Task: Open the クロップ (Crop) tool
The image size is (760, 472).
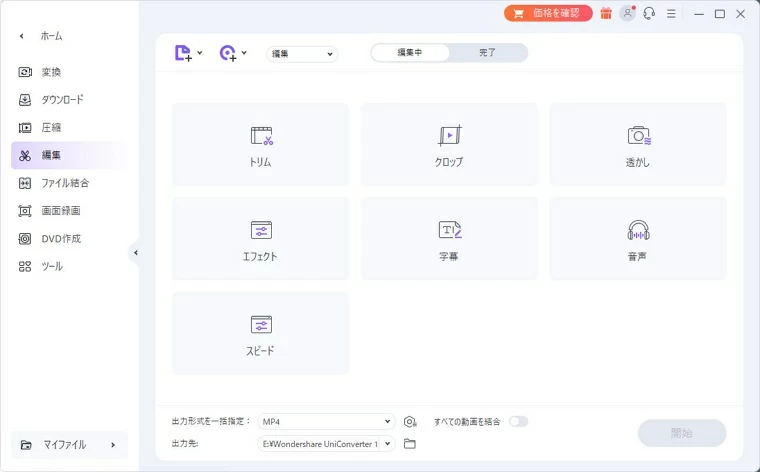Action: pyautogui.click(x=449, y=144)
